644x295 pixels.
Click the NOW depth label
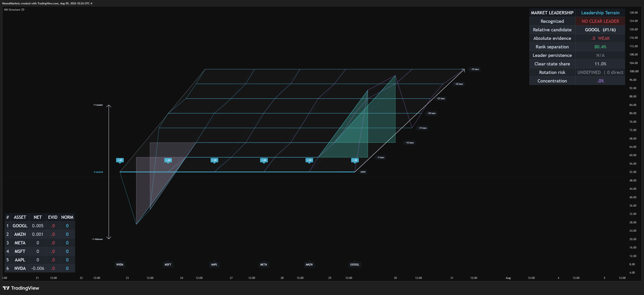[363, 172]
